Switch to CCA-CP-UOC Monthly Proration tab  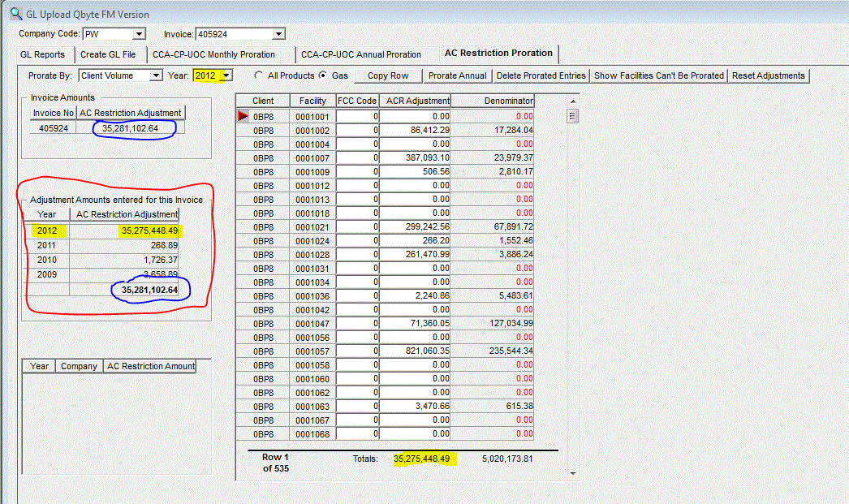tap(213, 54)
